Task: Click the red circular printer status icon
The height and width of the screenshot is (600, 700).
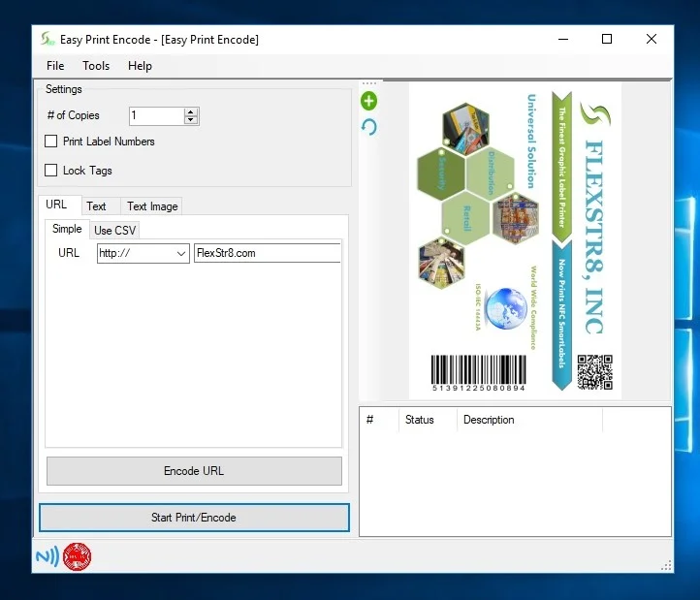Action: [78, 556]
